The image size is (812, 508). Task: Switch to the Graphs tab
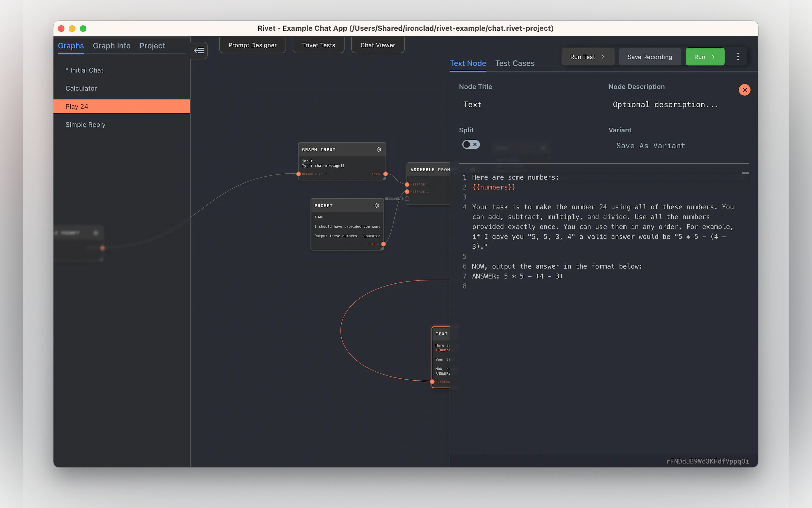coord(71,46)
